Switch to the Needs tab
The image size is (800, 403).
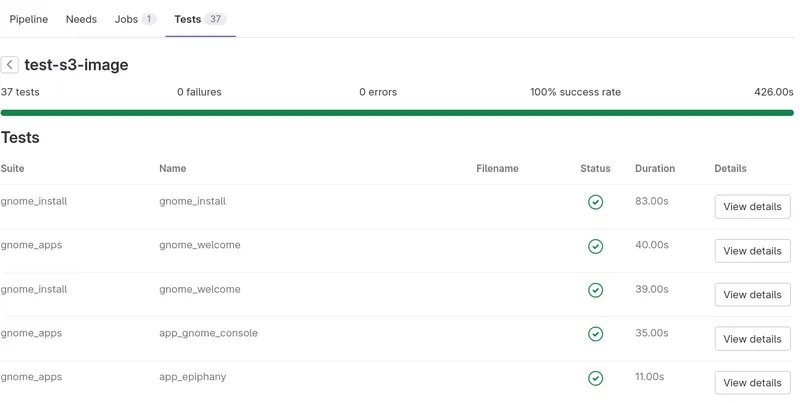pyautogui.click(x=81, y=19)
